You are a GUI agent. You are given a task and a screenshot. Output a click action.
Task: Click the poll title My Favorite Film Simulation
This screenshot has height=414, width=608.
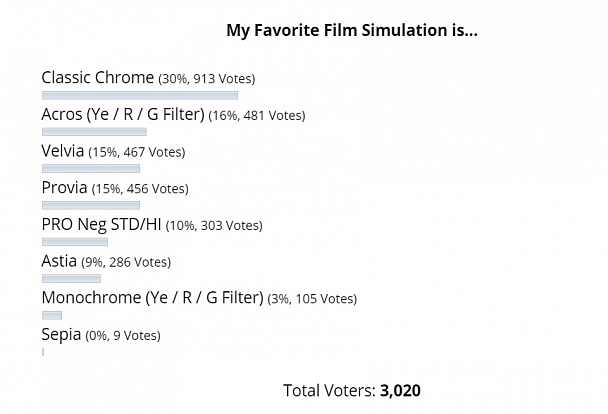[352, 30]
